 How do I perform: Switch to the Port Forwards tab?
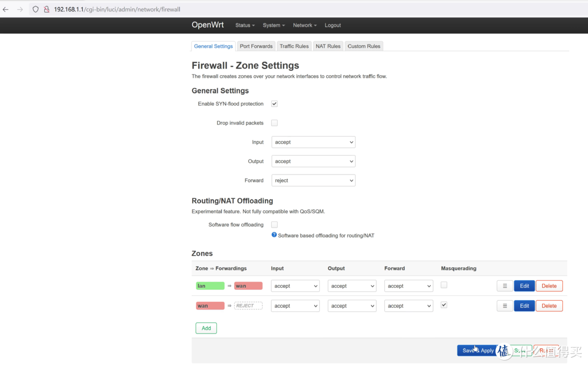pos(256,46)
